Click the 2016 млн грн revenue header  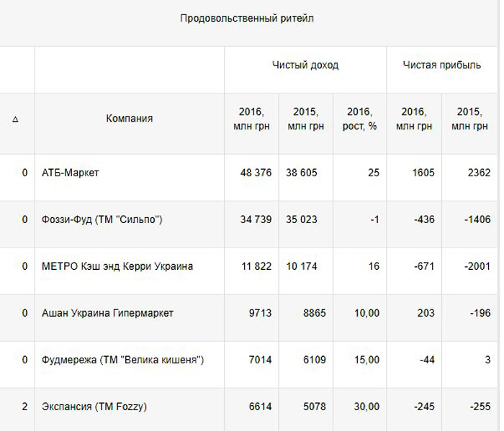[x=252, y=119]
